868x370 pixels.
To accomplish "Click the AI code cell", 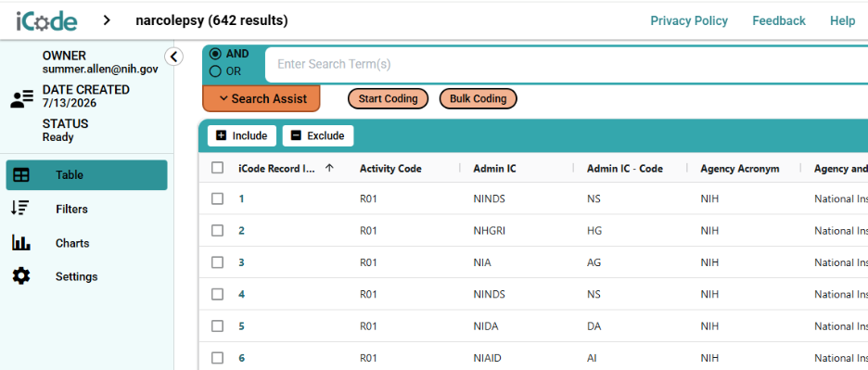I will coord(592,358).
